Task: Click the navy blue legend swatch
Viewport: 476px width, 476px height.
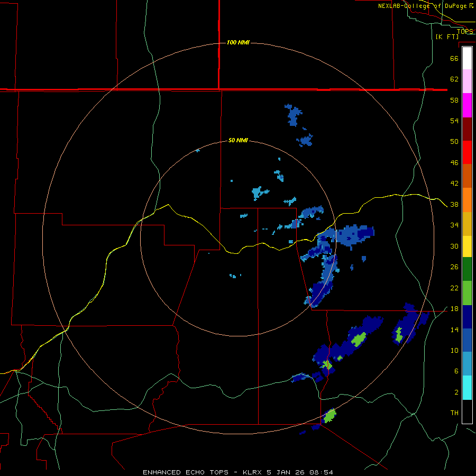Action: point(467,317)
